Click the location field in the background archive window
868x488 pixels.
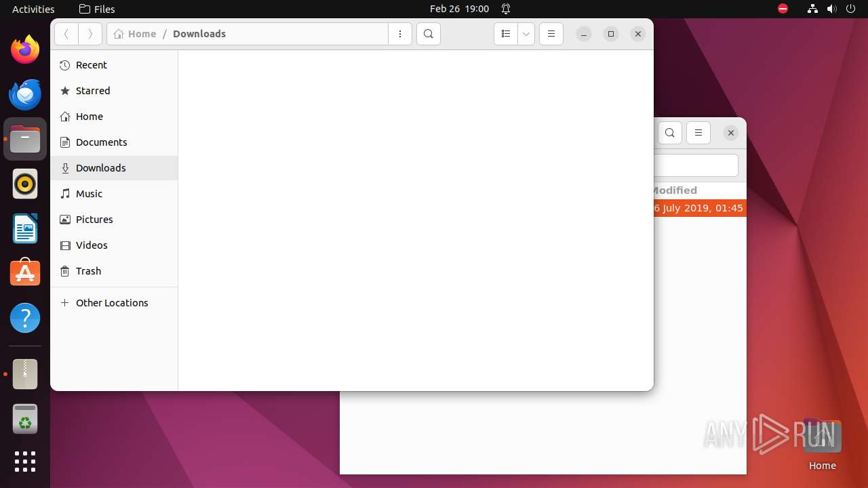696,165
